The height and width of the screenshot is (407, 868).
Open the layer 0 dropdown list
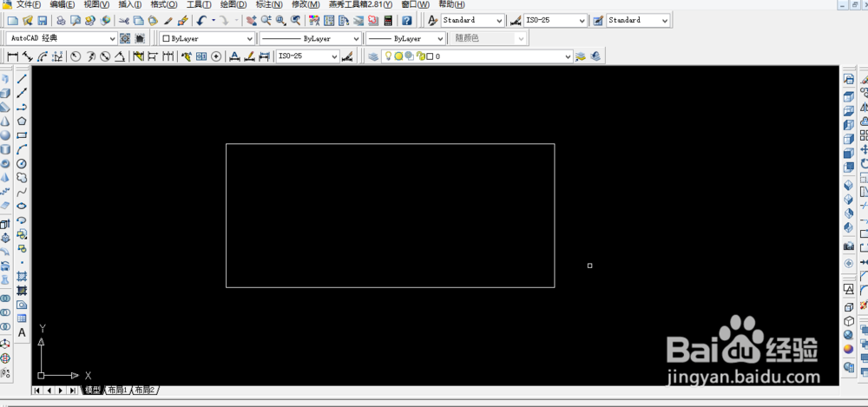click(x=477, y=56)
